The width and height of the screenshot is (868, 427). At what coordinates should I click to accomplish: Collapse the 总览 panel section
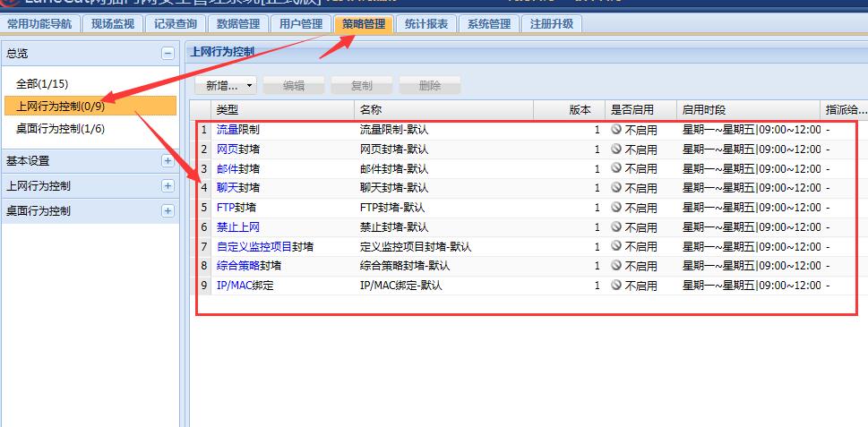168,54
